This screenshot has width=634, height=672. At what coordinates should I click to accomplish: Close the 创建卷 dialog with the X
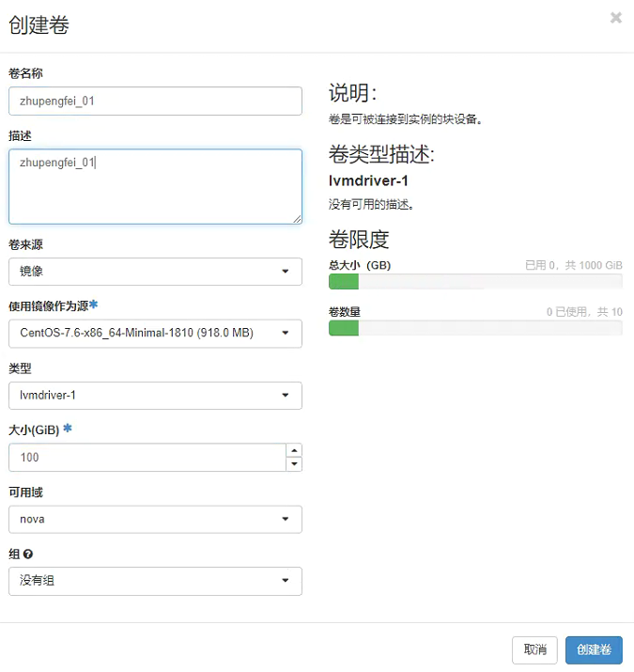(x=616, y=18)
